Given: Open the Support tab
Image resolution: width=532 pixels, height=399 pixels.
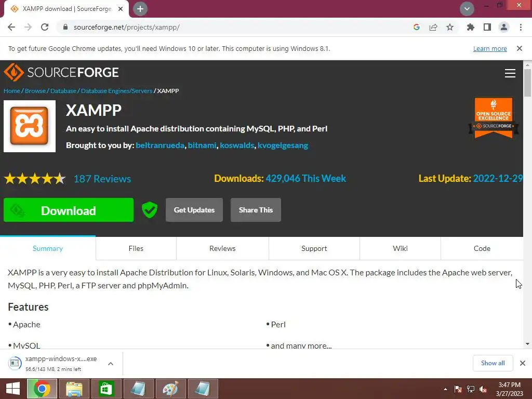Looking at the screenshot, I should point(314,248).
